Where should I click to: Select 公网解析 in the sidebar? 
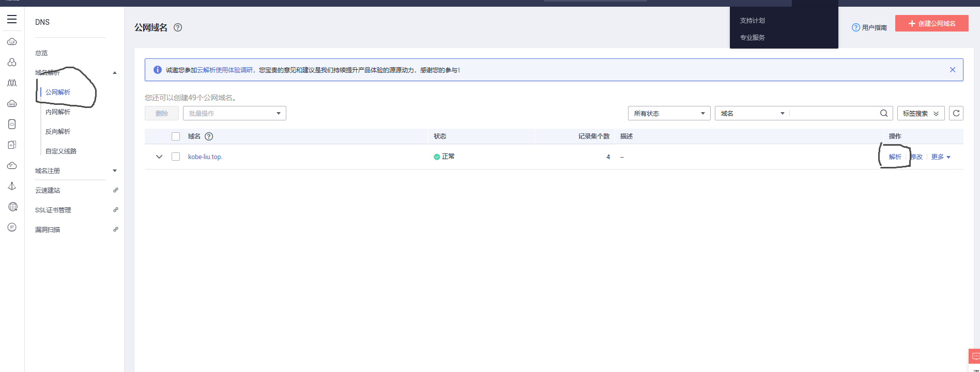click(x=58, y=92)
